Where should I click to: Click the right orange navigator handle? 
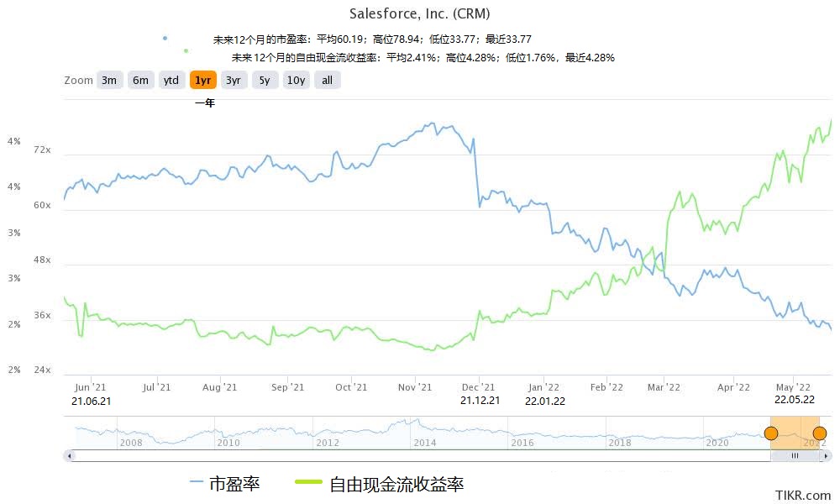point(819,433)
